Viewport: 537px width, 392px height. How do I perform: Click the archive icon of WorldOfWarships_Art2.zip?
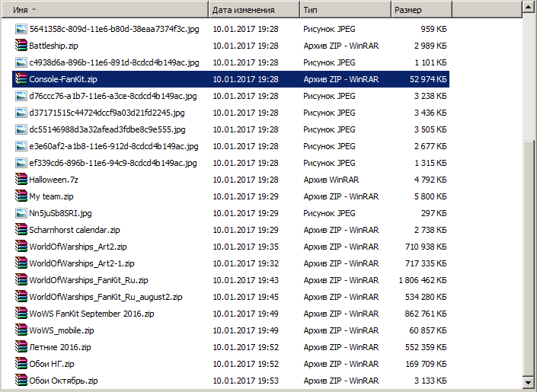[21, 247]
